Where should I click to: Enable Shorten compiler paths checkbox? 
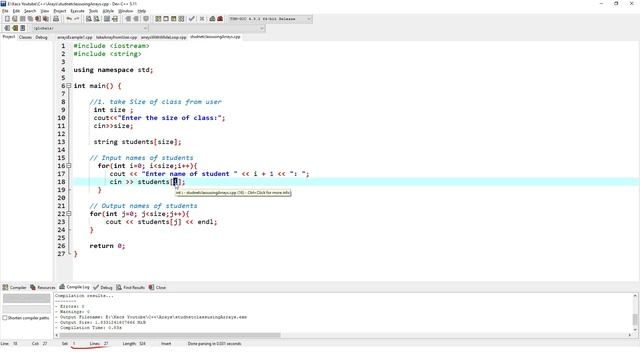(5, 318)
